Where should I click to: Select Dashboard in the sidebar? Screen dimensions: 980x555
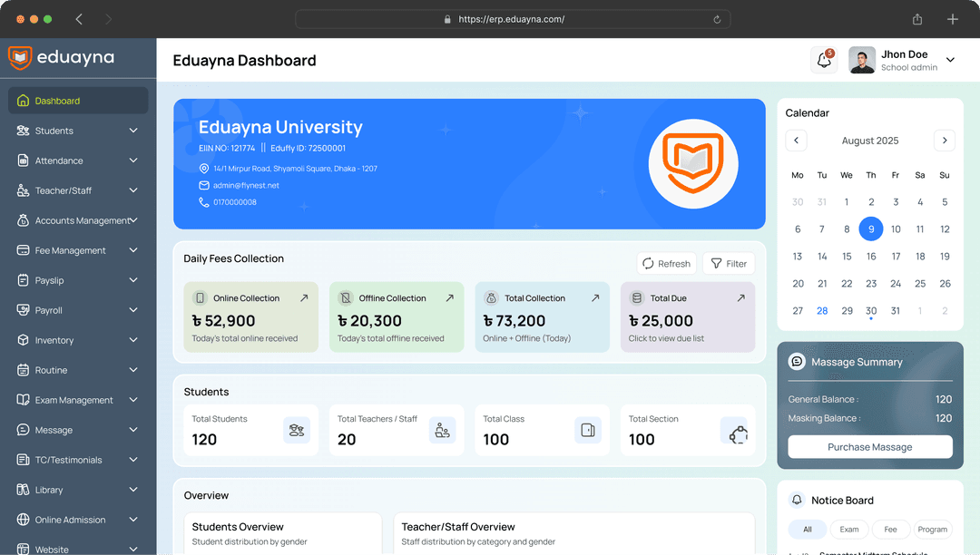tap(78, 101)
